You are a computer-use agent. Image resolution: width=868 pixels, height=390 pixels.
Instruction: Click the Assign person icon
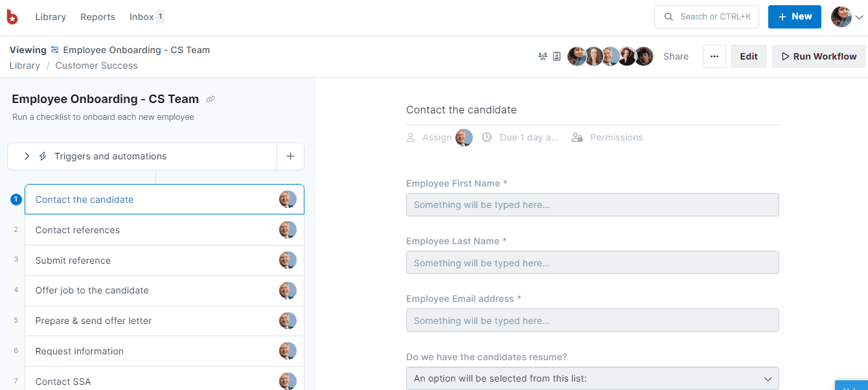coord(410,137)
